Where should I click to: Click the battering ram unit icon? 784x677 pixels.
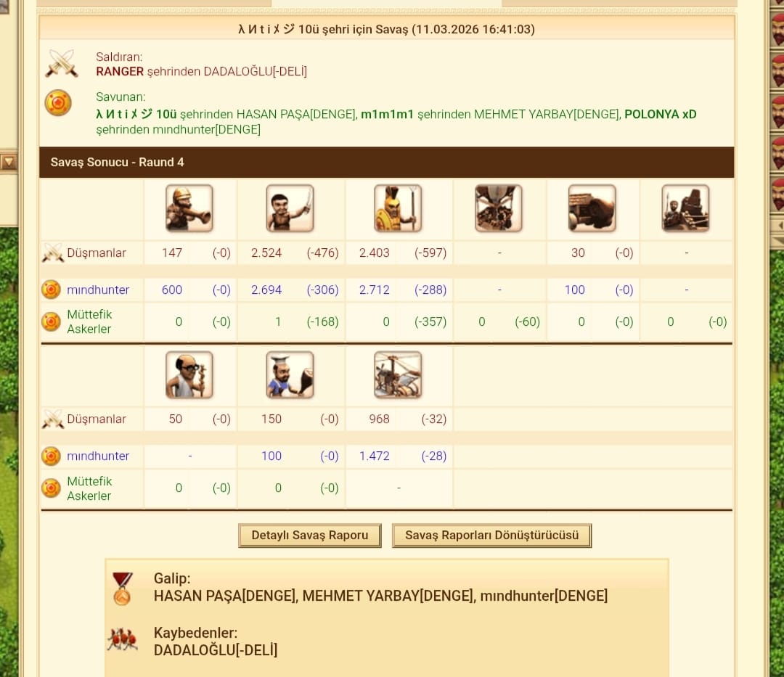[592, 208]
